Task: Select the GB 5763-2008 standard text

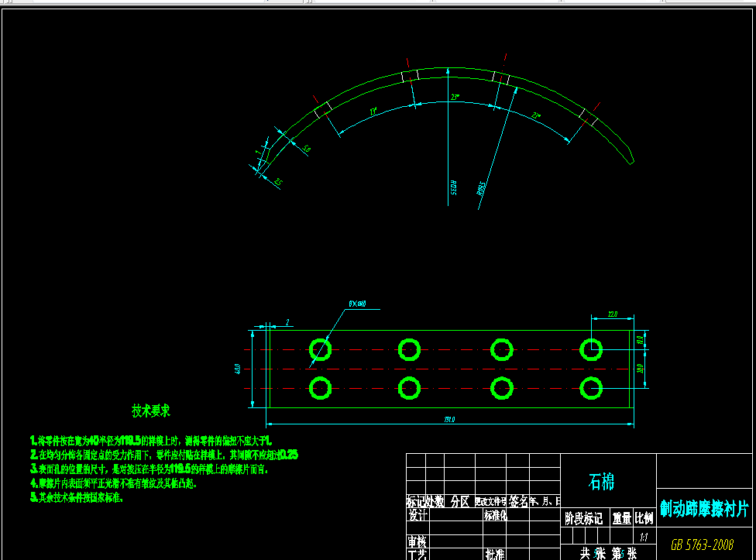Action: [702, 545]
